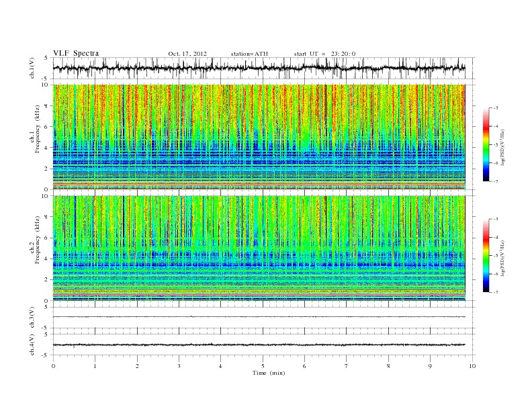532x411 pixels.
Task: Click the "-7" tick on lower colorbar
Action: [x=495, y=292]
